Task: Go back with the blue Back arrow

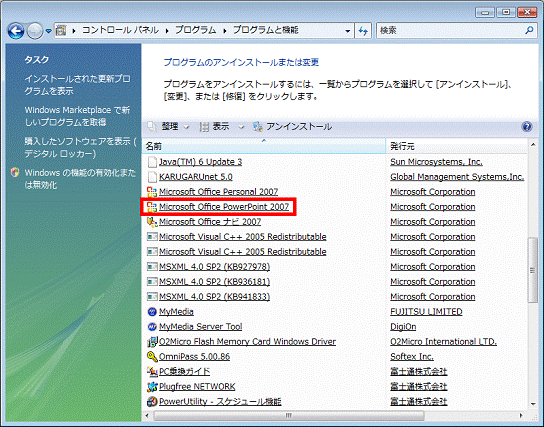Action: (x=16, y=31)
